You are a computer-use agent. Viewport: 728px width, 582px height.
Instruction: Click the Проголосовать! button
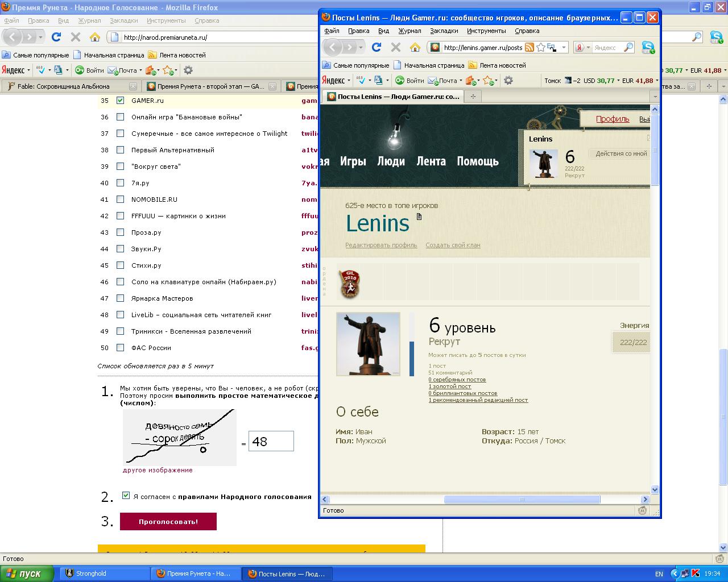click(x=168, y=521)
